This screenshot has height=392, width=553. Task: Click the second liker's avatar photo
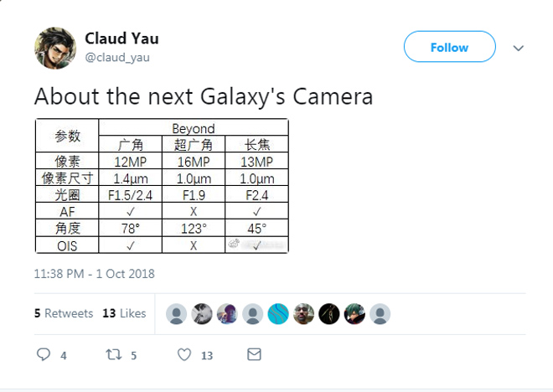click(202, 314)
